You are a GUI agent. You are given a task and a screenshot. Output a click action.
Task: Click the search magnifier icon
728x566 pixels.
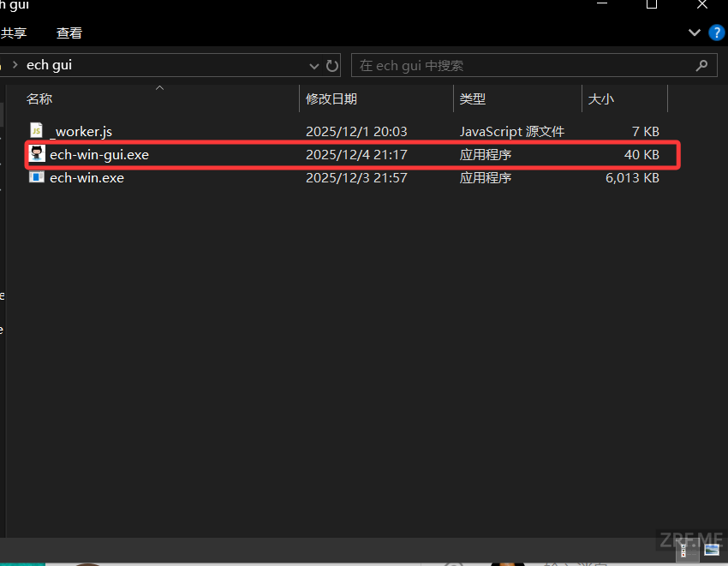[x=701, y=65]
